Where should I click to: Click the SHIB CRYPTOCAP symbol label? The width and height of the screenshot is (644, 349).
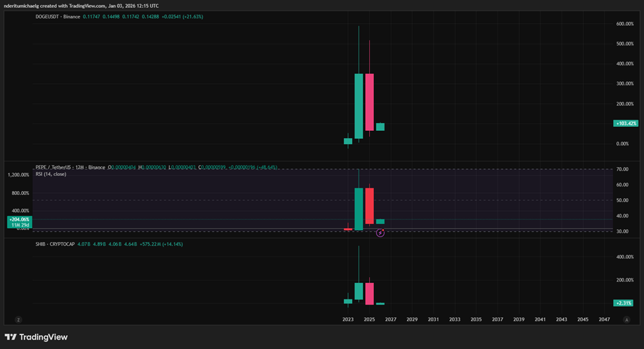[56, 244]
